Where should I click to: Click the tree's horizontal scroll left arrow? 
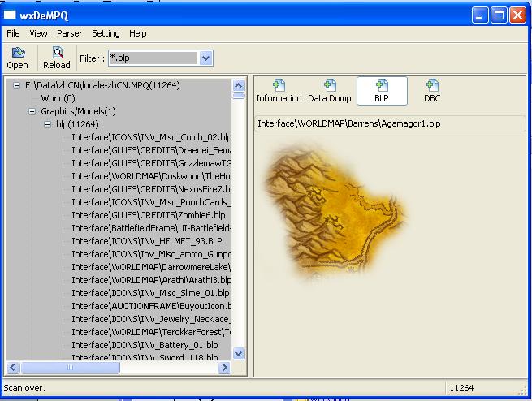coord(13,368)
